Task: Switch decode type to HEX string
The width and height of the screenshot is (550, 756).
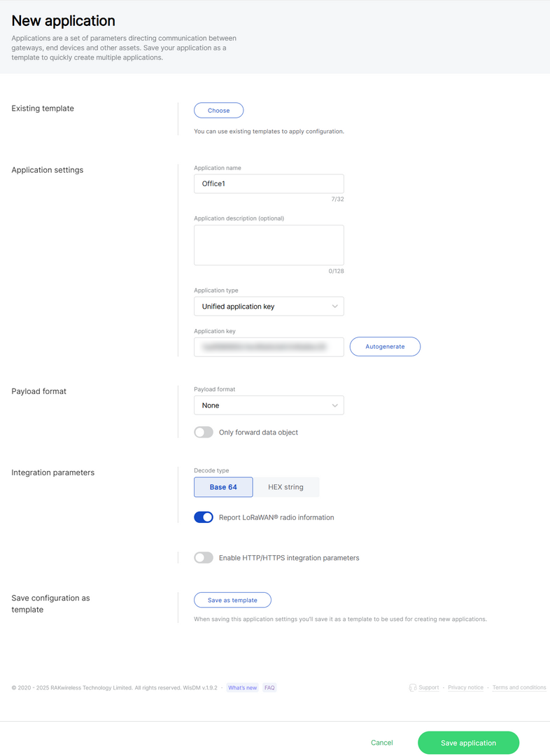Action: pyautogui.click(x=285, y=486)
